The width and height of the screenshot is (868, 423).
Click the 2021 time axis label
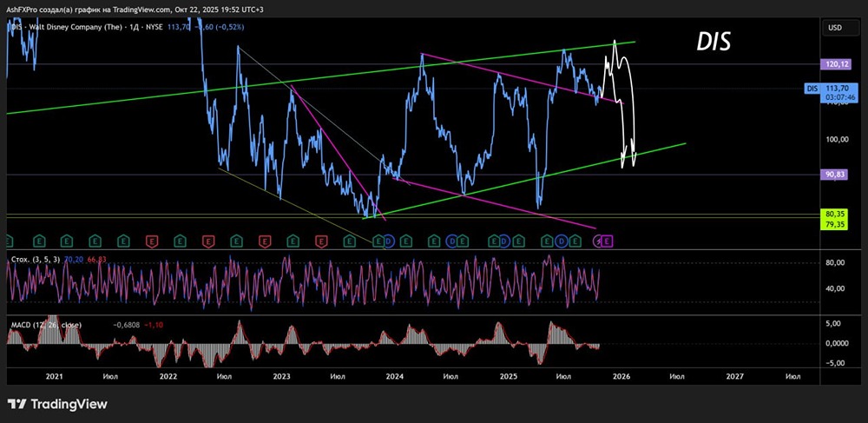(x=54, y=376)
